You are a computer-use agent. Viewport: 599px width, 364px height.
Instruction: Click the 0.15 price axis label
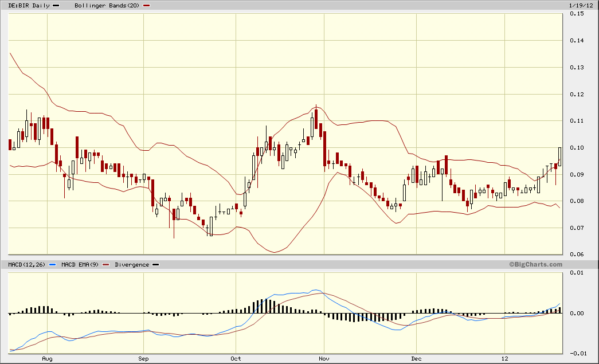[577, 13]
